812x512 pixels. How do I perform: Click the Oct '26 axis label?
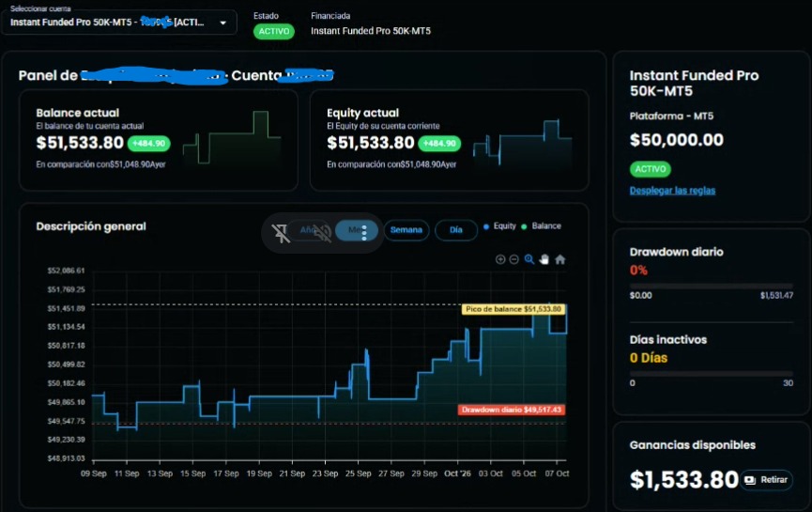tap(457, 473)
